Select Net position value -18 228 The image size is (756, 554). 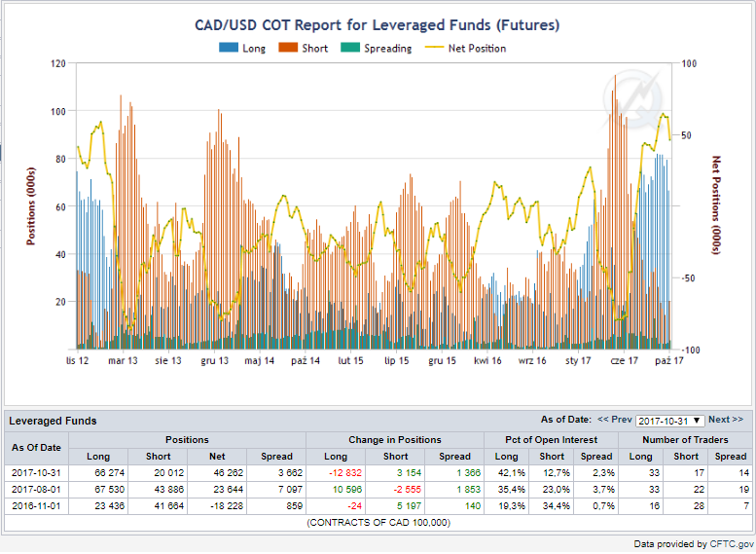pyautogui.click(x=227, y=505)
